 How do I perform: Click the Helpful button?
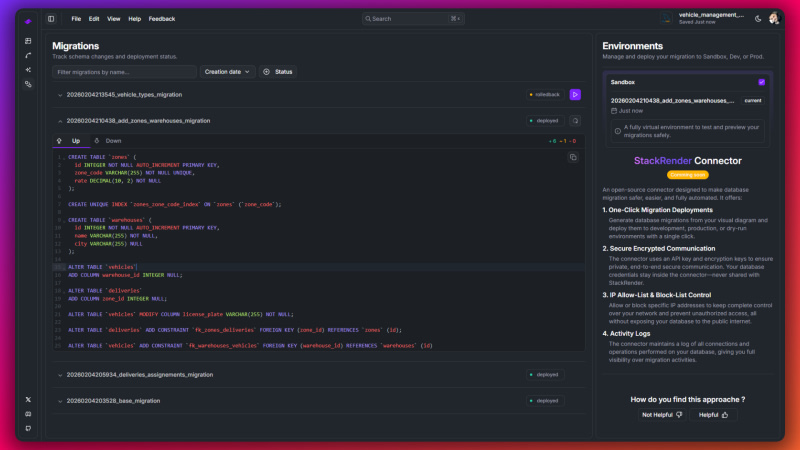(713, 414)
